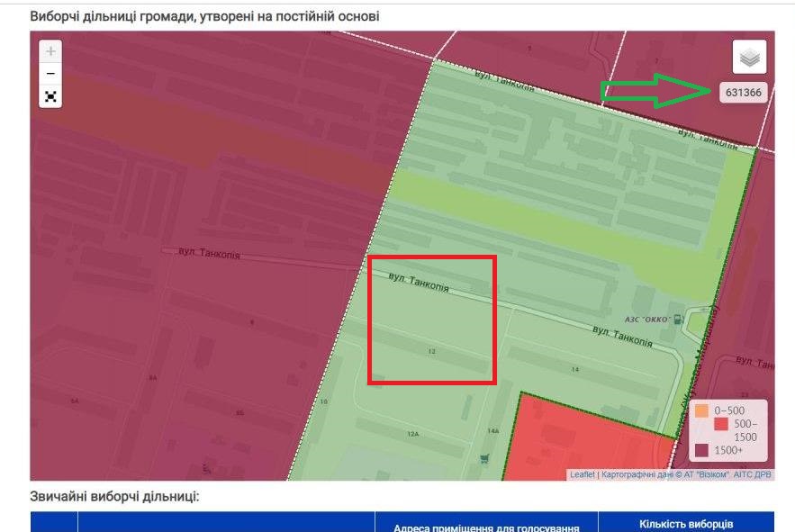Click the zoom out (−) map control
This screenshot has height=532, width=795.
point(51,71)
